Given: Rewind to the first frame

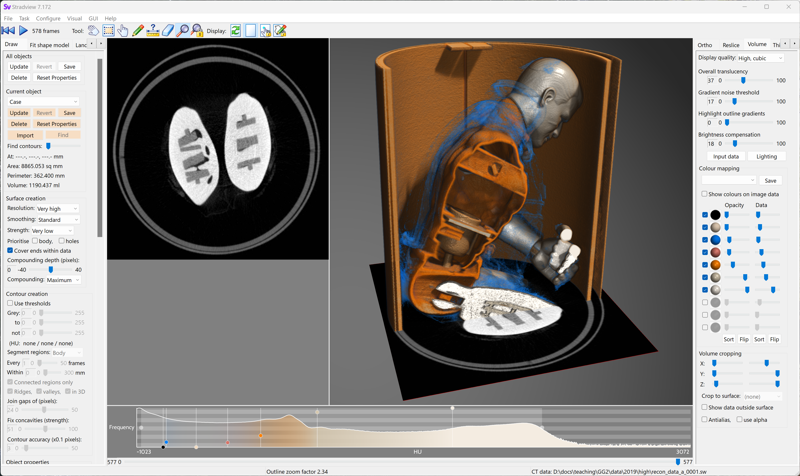Looking at the screenshot, I should tap(8, 31).
